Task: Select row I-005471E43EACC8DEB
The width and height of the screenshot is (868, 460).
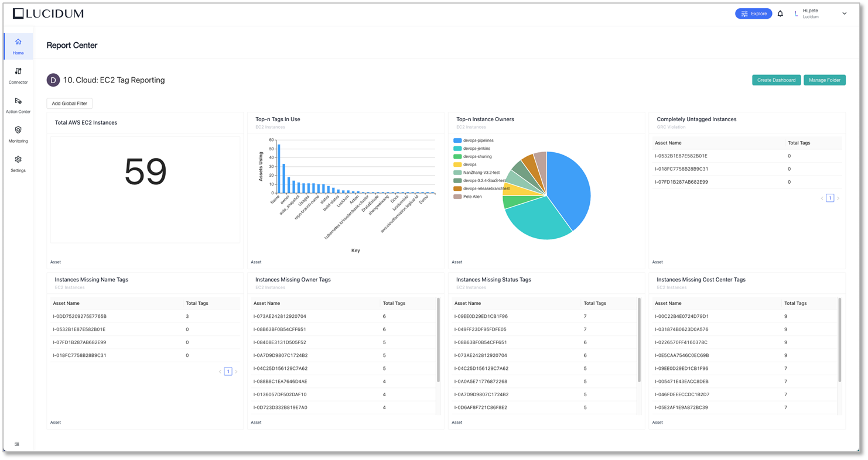Action: coord(745,382)
